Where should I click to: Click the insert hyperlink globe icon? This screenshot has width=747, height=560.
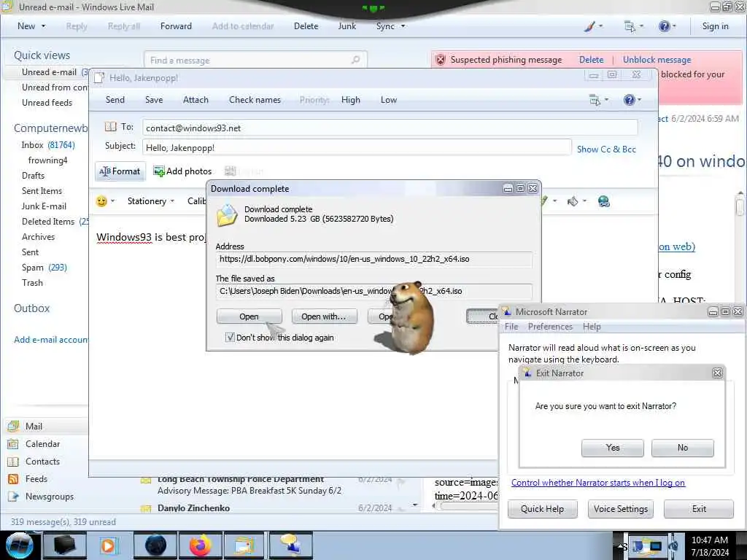point(604,201)
